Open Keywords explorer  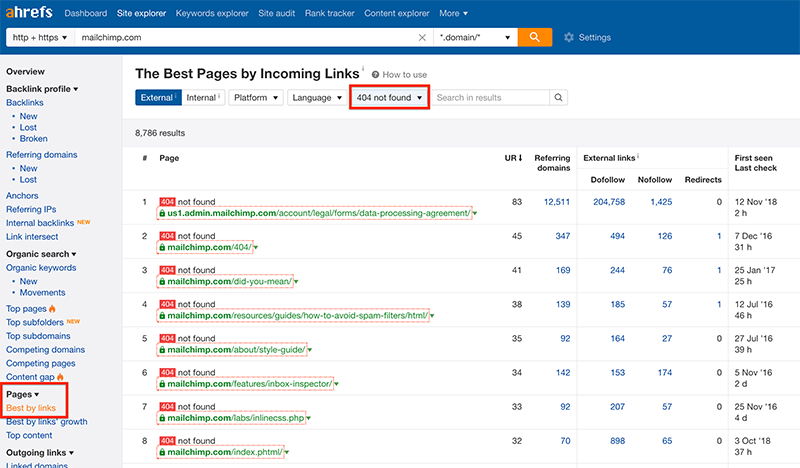pos(212,13)
